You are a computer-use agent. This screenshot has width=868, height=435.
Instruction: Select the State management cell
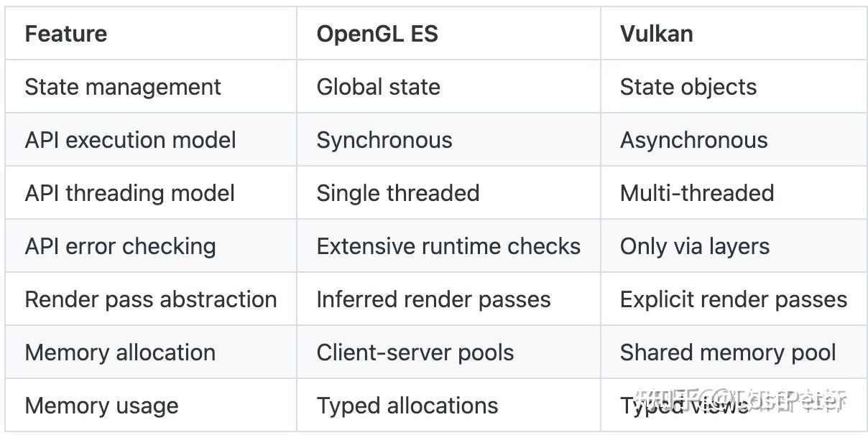[123, 87]
